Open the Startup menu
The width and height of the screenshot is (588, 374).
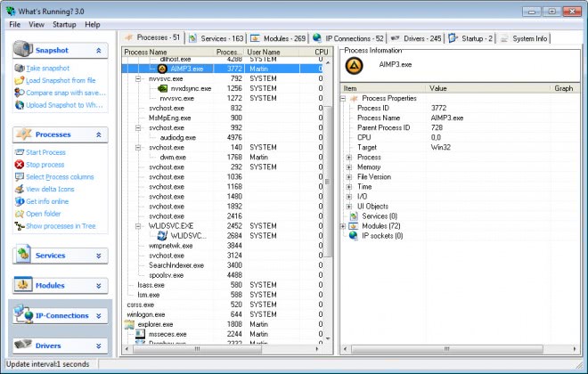point(64,24)
